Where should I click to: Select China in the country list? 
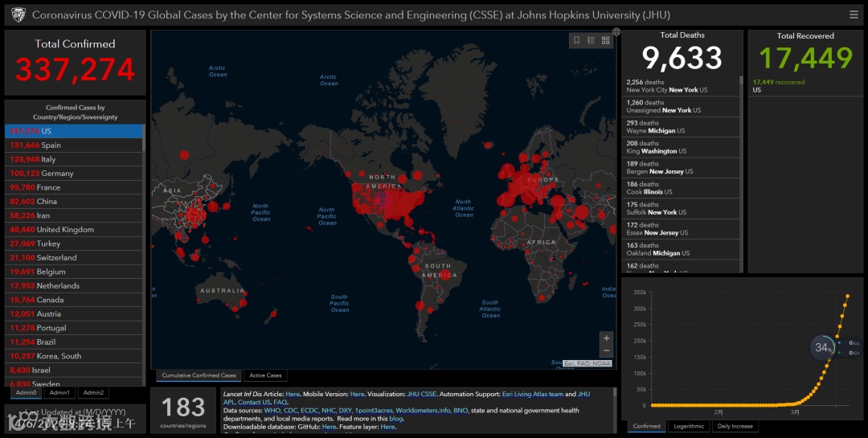tap(74, 202)
